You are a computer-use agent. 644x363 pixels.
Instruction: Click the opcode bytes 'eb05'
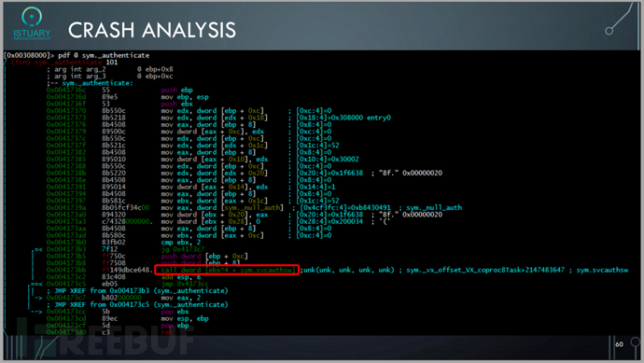(109, 284)
